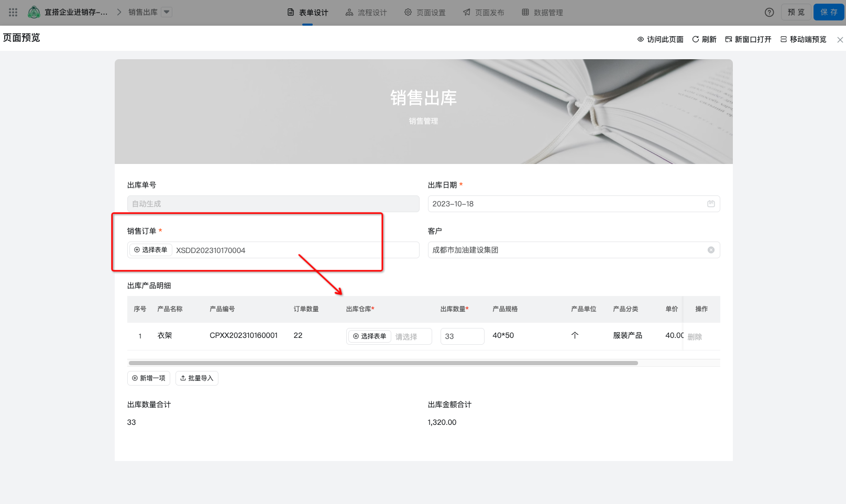Refresh the preview with 刷新
Viewport: 846px width, 504px height.
(x=704, y=39)
